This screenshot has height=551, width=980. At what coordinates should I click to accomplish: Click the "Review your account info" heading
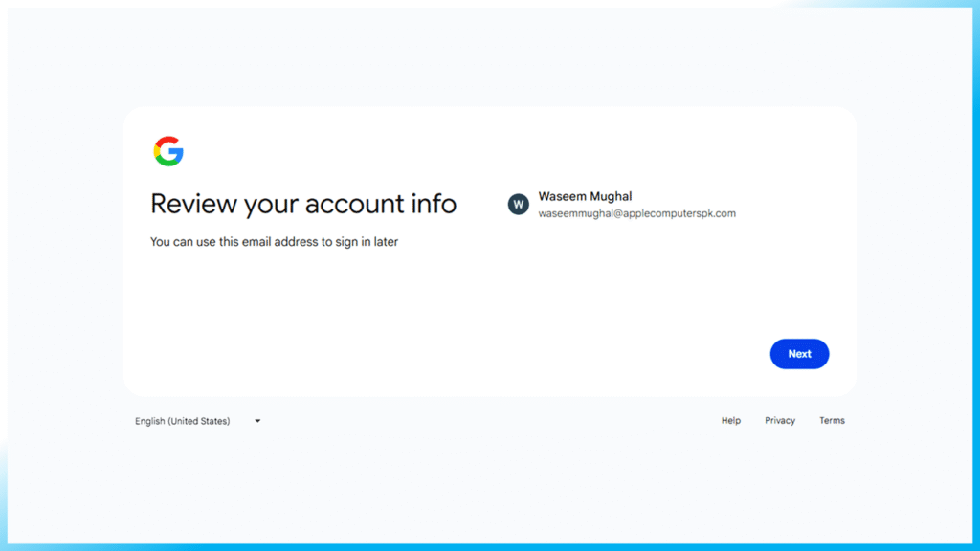pyautogui.click(x=303, y=204)
